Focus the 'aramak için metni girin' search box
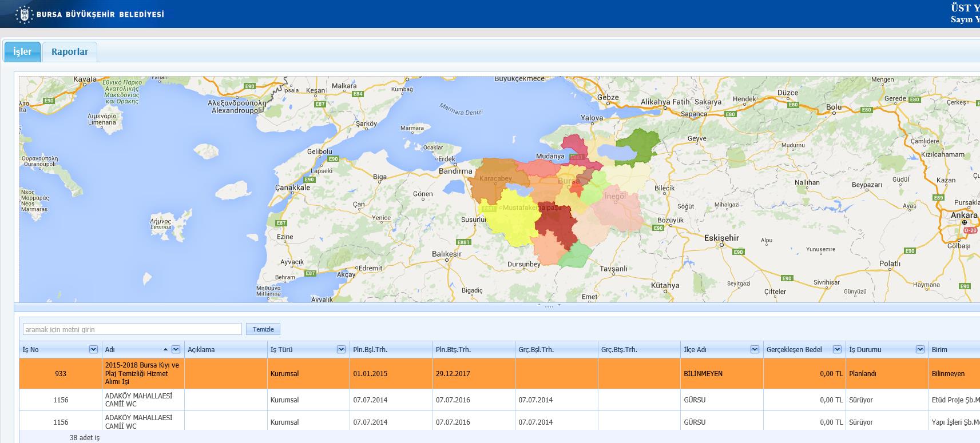980x443 pixels. pyautogui.click(x=132, y=329)
